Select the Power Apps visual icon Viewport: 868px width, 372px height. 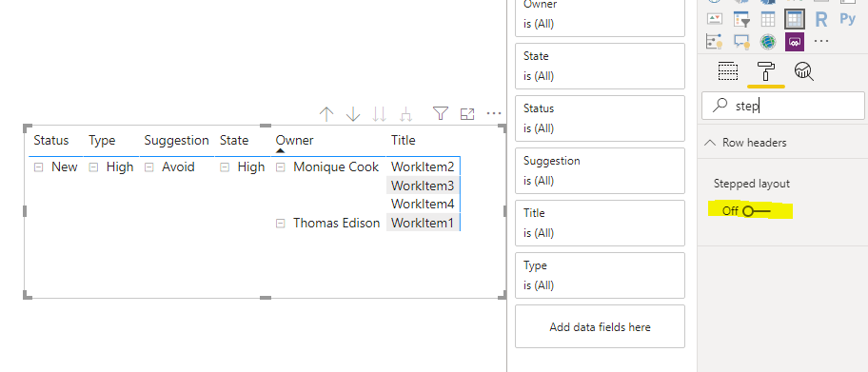795,41
